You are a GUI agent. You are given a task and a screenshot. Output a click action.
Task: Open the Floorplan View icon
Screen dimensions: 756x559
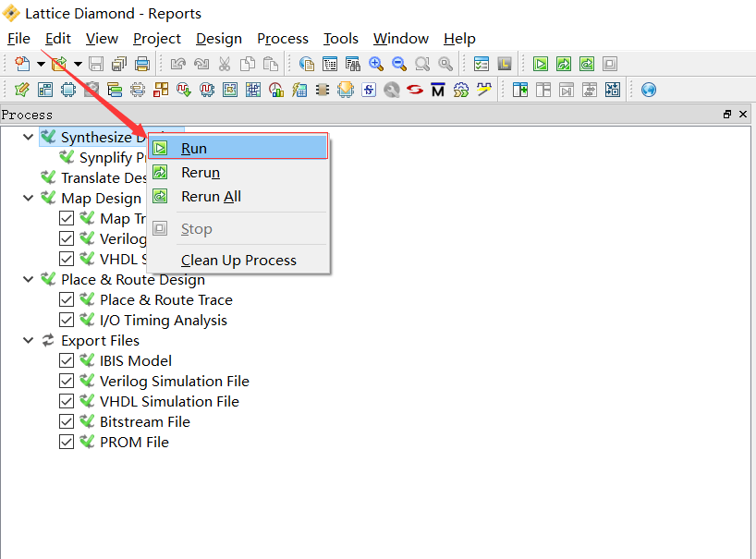[x=230, y=90]
